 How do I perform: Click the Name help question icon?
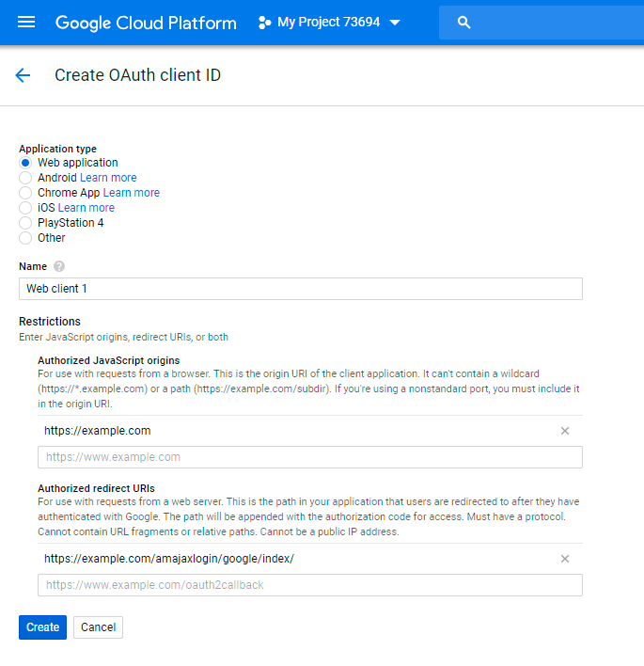[59, 266]
